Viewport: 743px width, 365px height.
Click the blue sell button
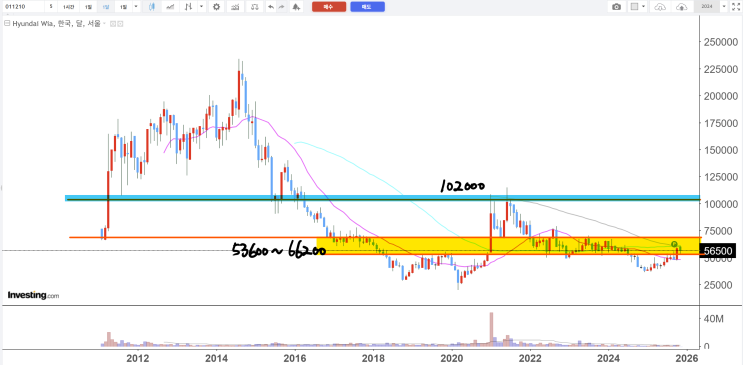[367, 7]
